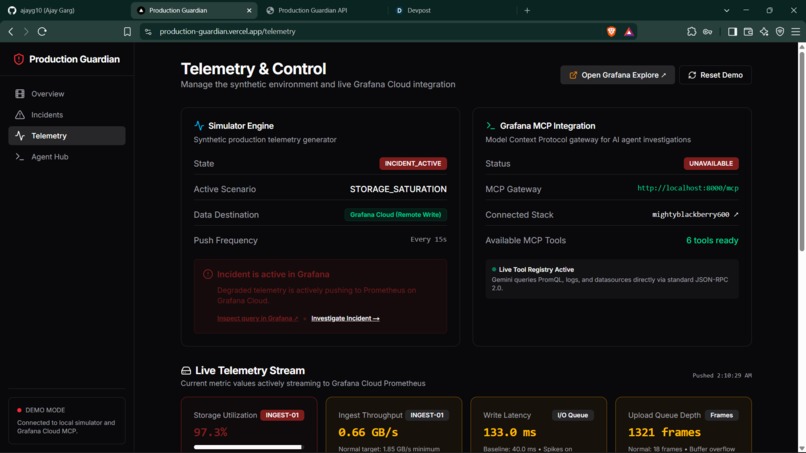Screen dimensions: 806x453
Task: Click the Grafana MCP Integration terminal icon
Action: coord(490,126)
